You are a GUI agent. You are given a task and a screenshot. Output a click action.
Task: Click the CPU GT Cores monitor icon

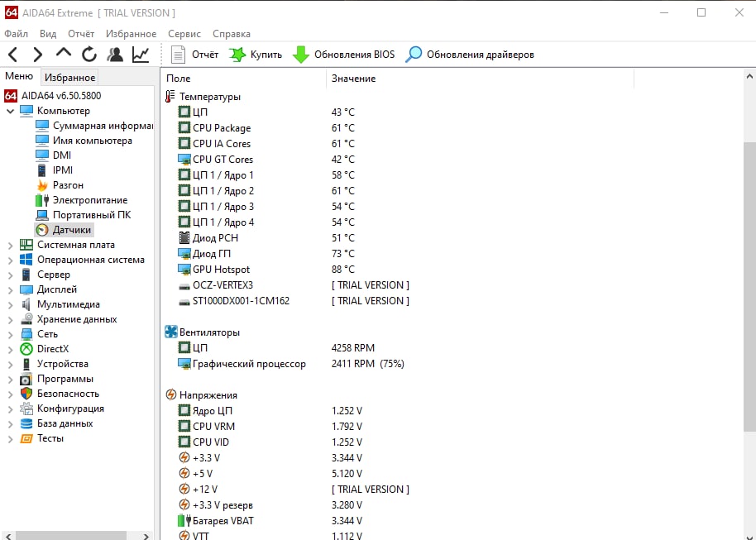pyautogui.click(x=184, y=159)
